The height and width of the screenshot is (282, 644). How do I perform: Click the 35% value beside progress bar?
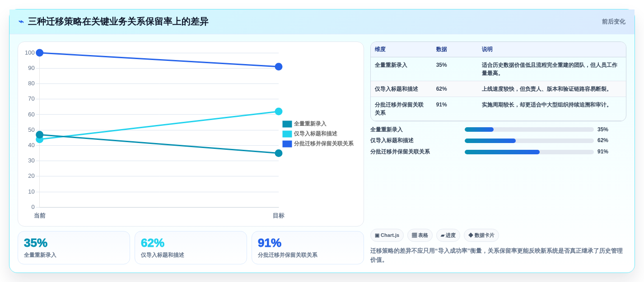(x=603, y=129)
